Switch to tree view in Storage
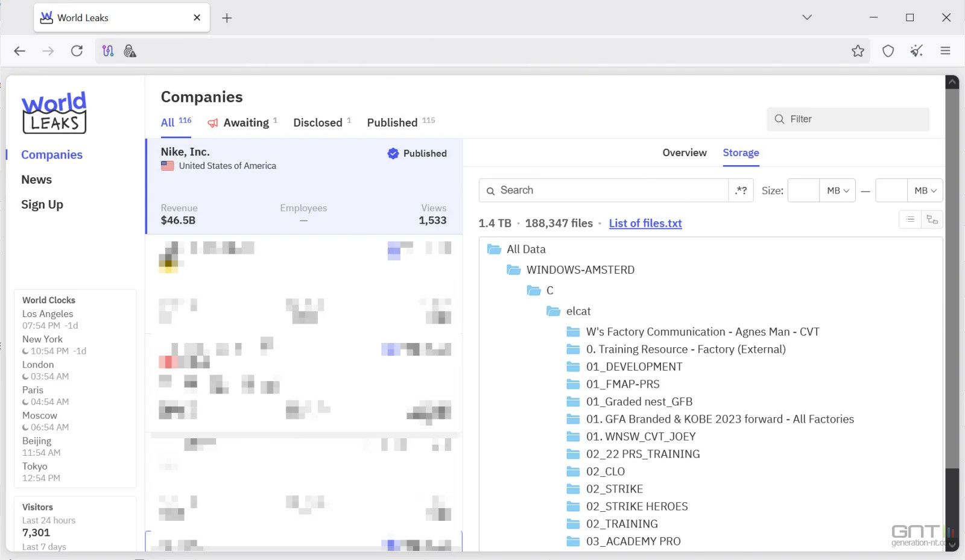 coord(932,219)
